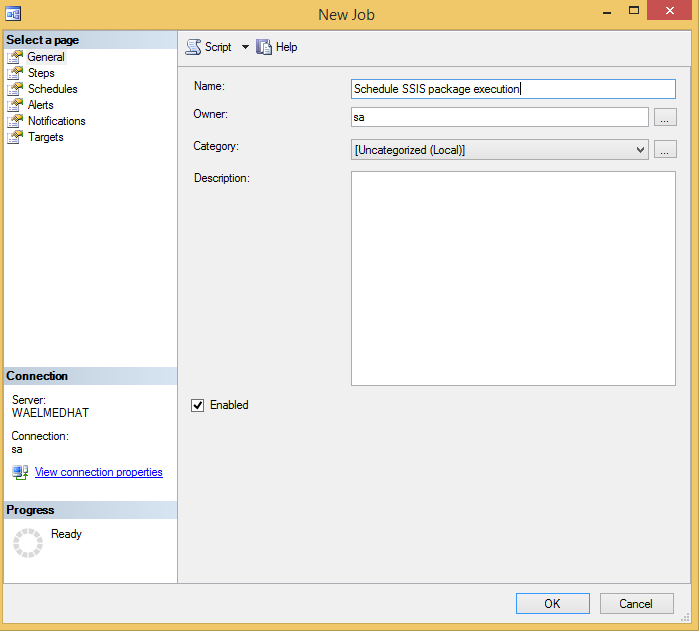Screen dimensions: 699x631
Task: Click the Script toolbar label
Action: point(218,47)
